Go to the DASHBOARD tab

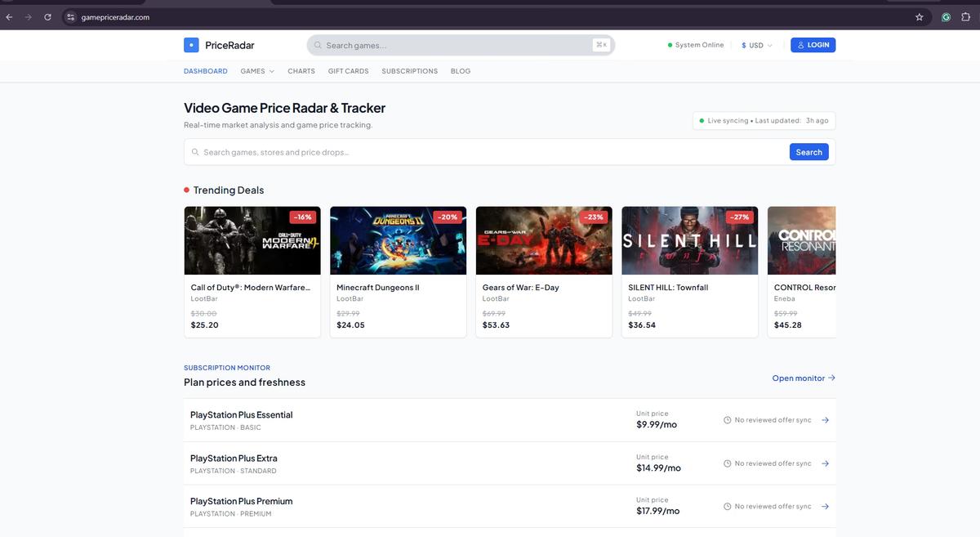[206, 71]
